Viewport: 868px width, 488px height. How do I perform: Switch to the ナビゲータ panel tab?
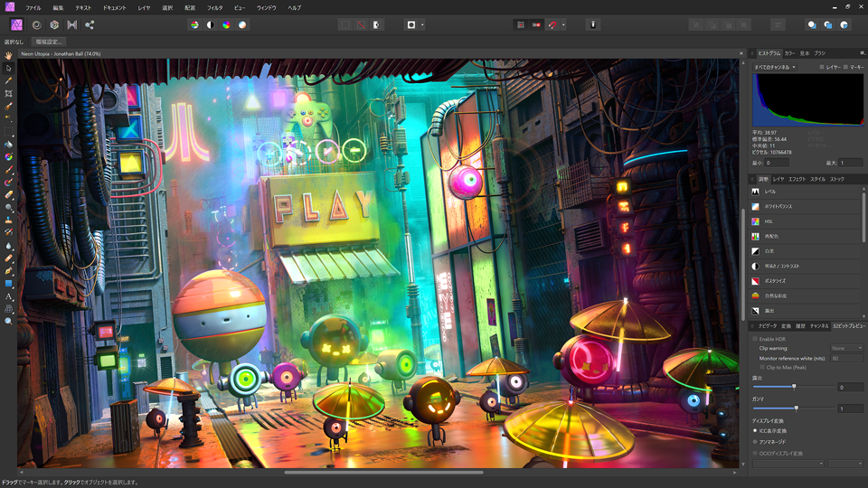click(x=768, y=326)
